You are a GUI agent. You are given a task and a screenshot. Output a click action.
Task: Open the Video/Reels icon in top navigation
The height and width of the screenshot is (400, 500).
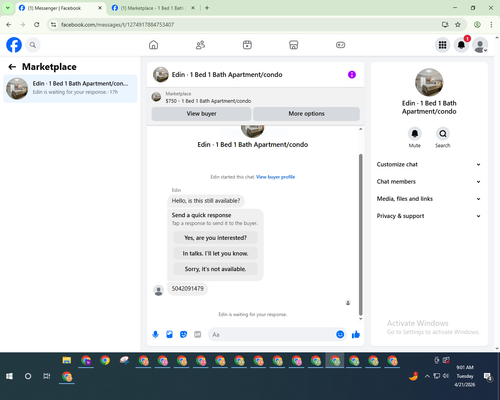pos(247,45)
